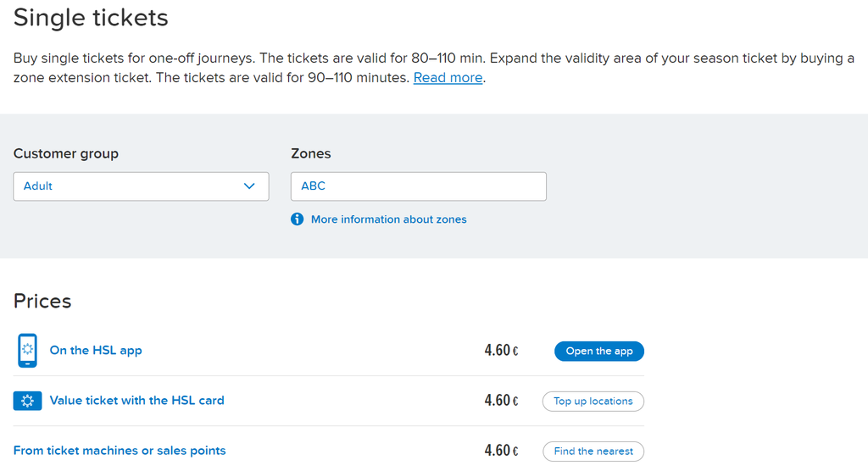This screenshot has height=471, width=868.
Task: Click the HSL app phone icon
Action: [27, 351]
